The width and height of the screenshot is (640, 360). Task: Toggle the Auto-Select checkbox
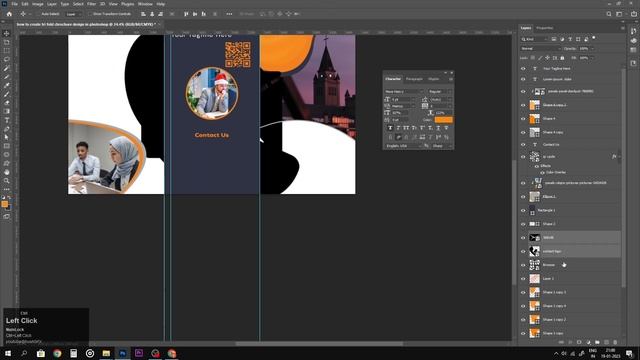tap(38, 14)
